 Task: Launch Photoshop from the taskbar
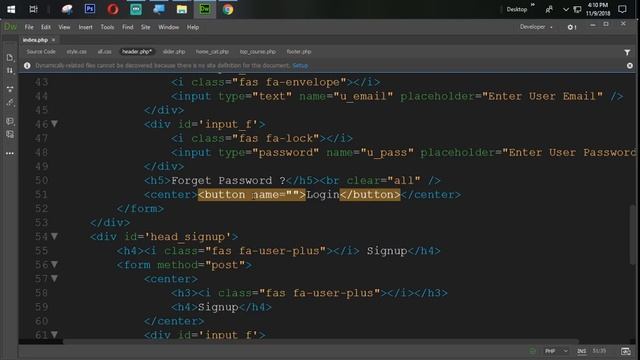click(x=90, y=9)
